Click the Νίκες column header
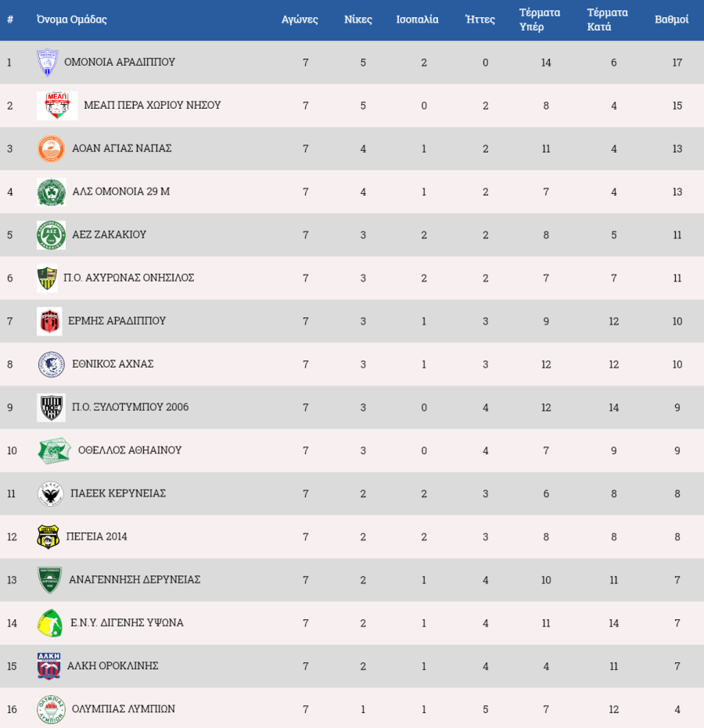 click(x=358, y=20)
